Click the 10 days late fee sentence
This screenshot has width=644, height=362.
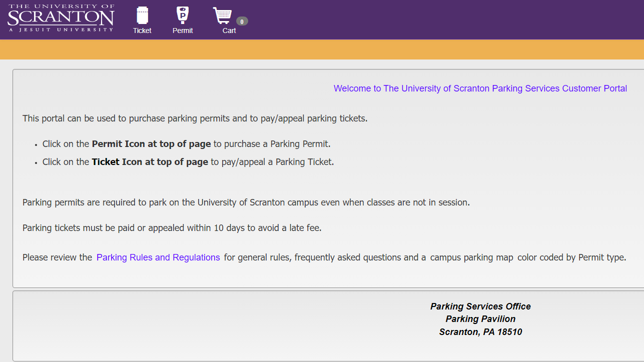point(172,228)
